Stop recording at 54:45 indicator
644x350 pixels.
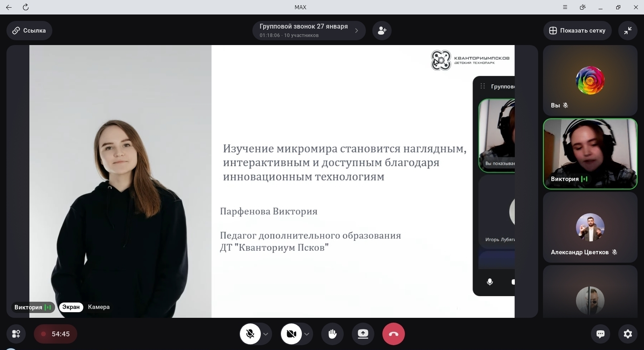click(x=56, y=334)
